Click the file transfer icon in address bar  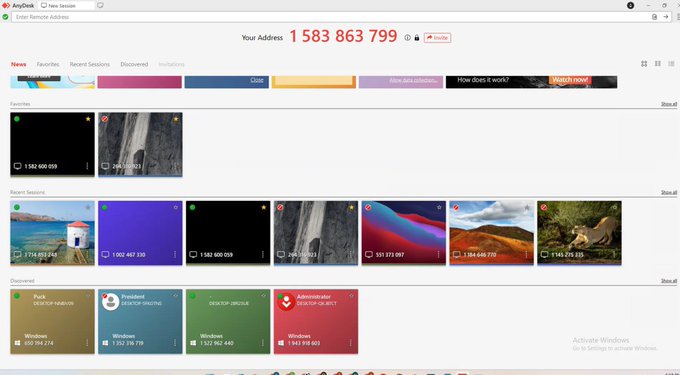click(x=655, y=17)
